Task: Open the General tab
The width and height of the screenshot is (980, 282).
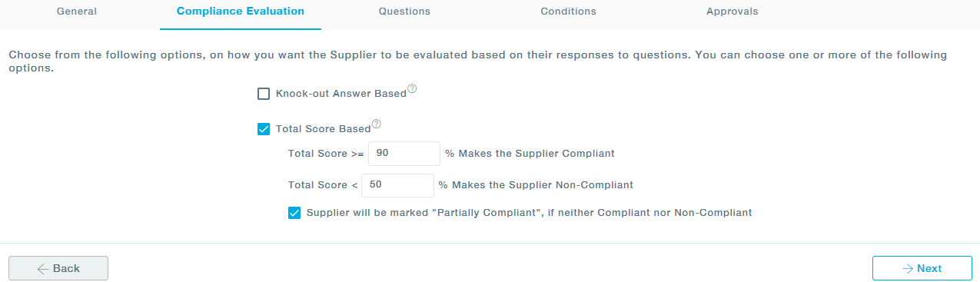Action: pyautogui.click(x=77, y=12)
